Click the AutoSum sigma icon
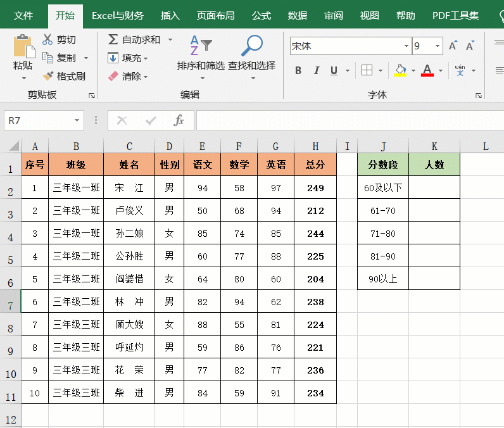 [113, 40]
